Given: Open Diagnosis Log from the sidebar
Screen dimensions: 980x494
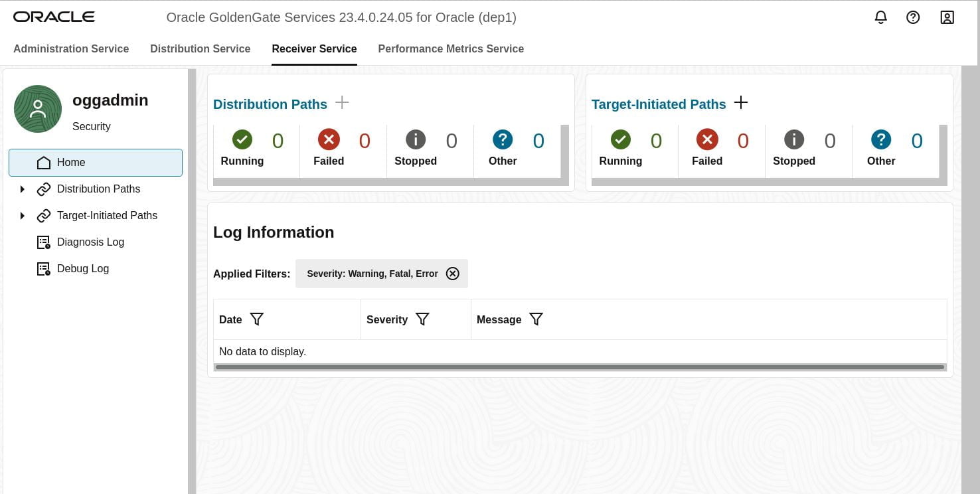Looking at the screenshot, I should pyautogui.click(x=90, y=242).
